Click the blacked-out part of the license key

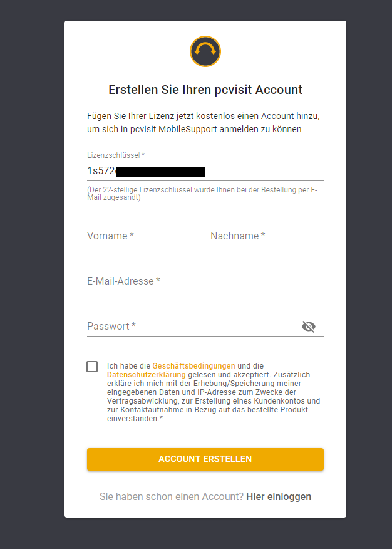point(160,171)
